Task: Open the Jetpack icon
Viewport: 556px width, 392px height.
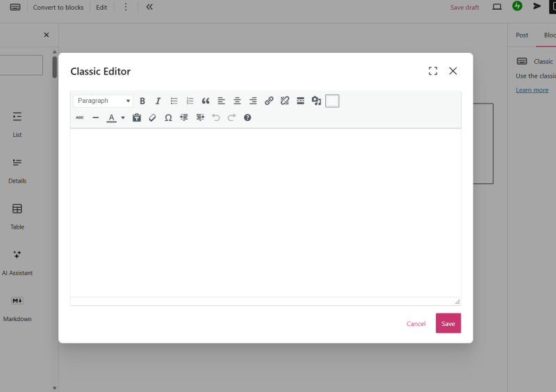Action: coord(517,6)
